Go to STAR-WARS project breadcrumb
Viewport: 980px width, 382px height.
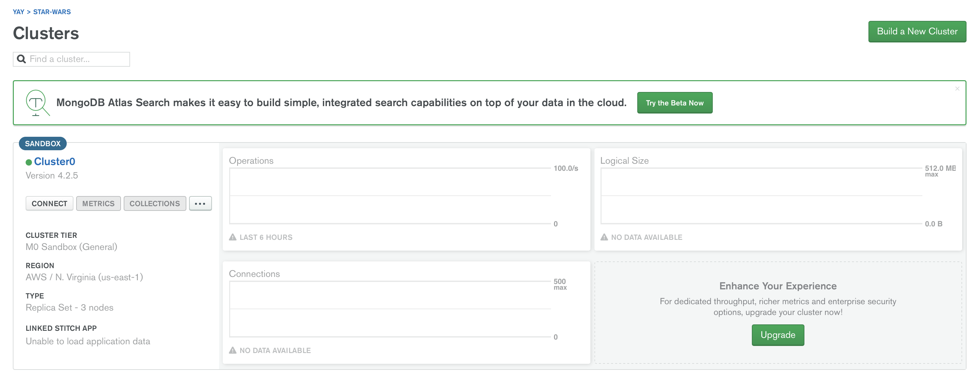[52, 12]
